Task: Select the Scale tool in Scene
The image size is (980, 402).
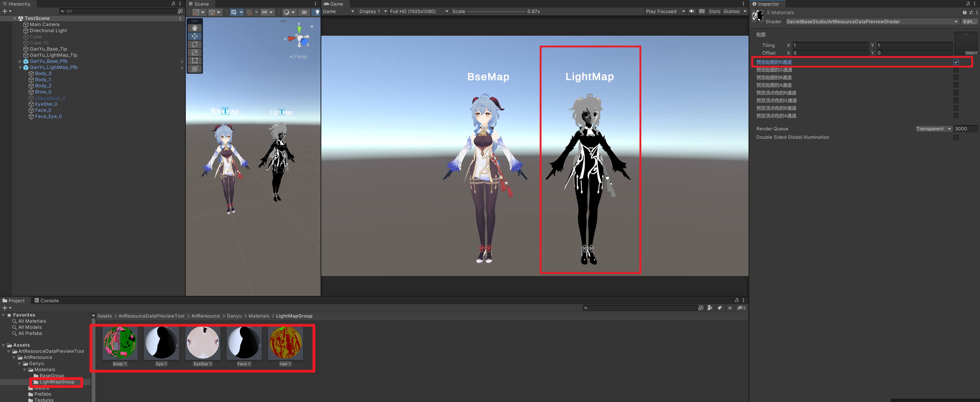Action: coord(194,53)
